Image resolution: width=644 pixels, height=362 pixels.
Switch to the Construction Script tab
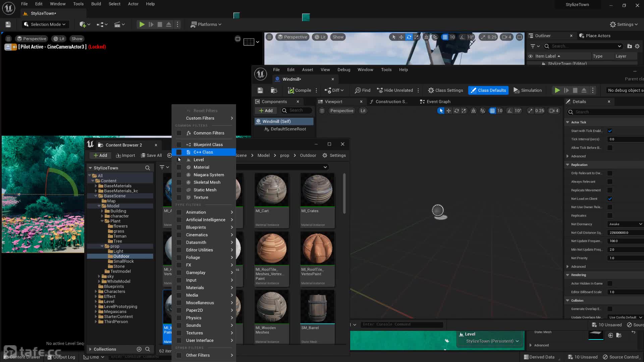click(388, 102)
